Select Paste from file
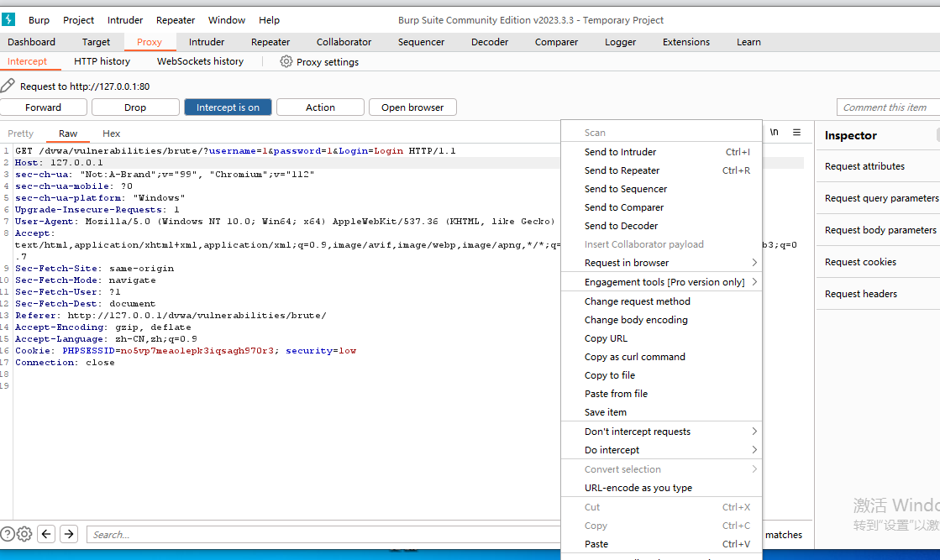The width and height of the screenshot is (940, 560). (x=661, y=394)
